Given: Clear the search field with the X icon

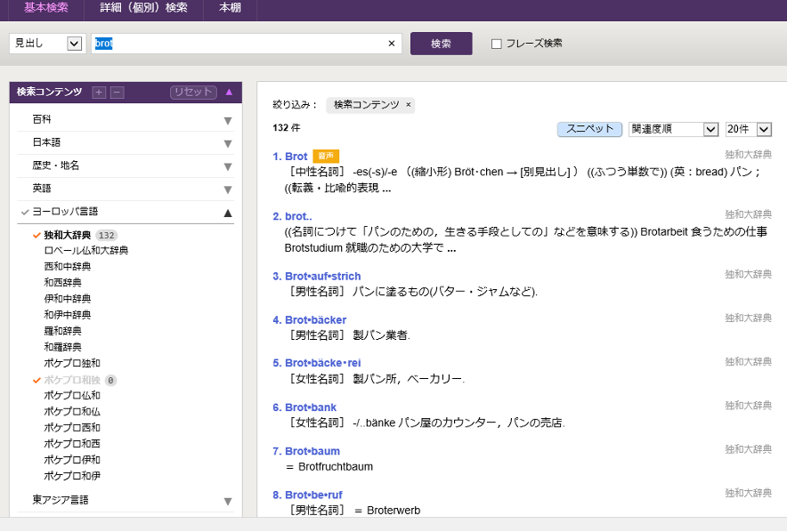Looking at the screenshot, I should coord(392,44).
